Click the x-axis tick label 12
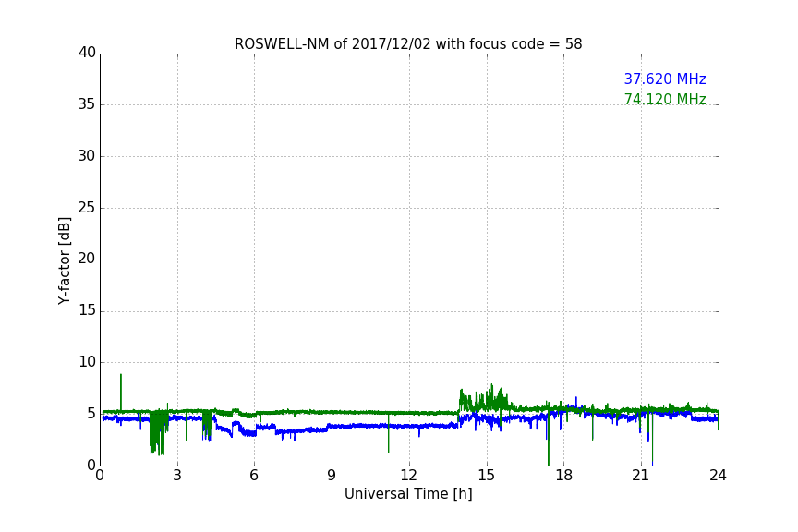This screenshot has width=798, height=532. (x=409, y=476)
